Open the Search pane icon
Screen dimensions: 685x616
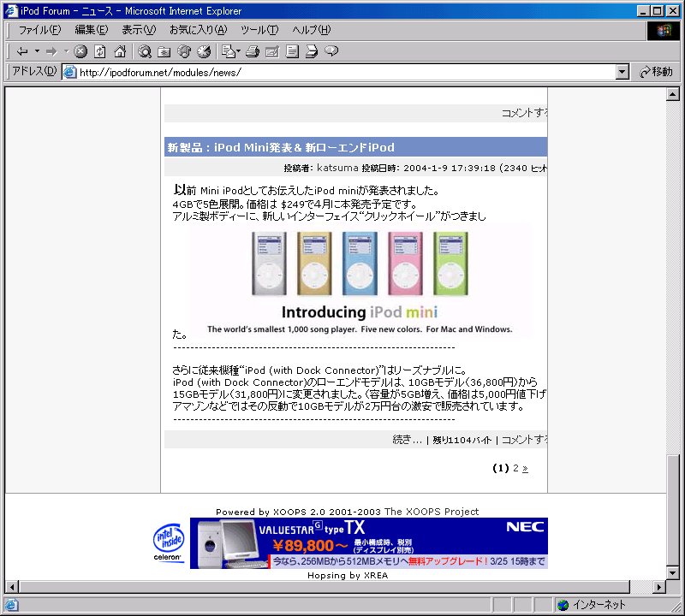[x=145, y=51]
